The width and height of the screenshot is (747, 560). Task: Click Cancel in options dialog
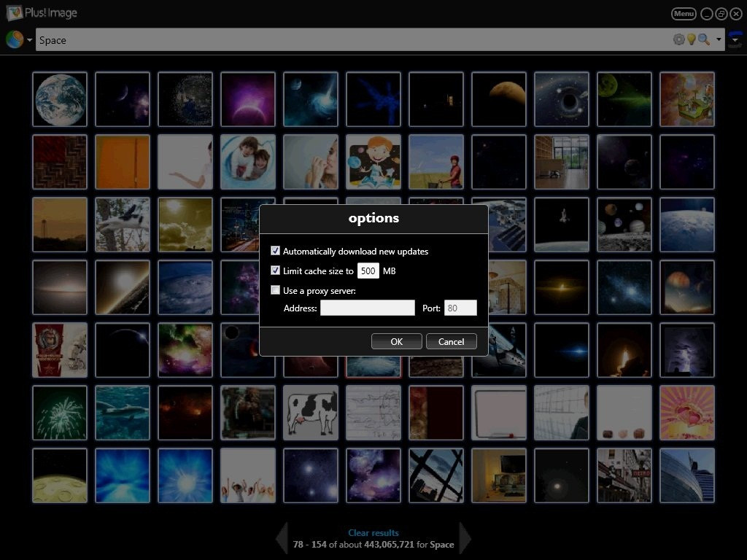451,341
